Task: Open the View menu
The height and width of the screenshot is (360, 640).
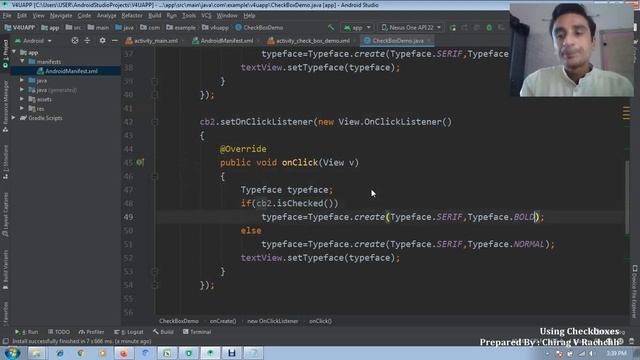Action: pyautogui.click(x=38, y=16)
